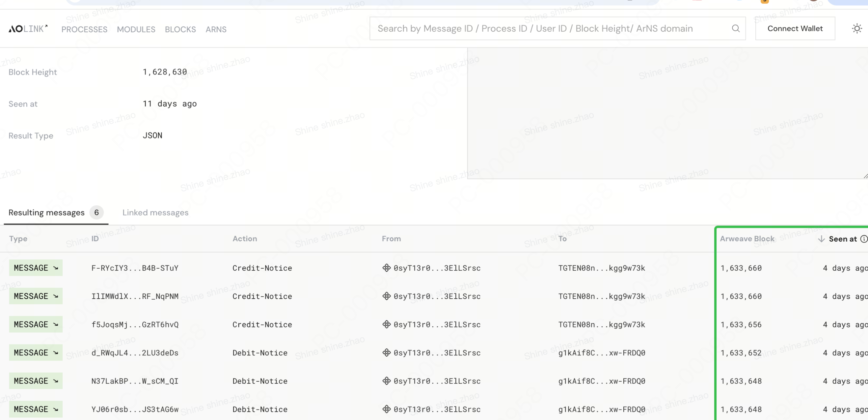Click process icon in d_RWqJL4 row
This screenshot has height=420, width=868.
[x=386, y=353]
